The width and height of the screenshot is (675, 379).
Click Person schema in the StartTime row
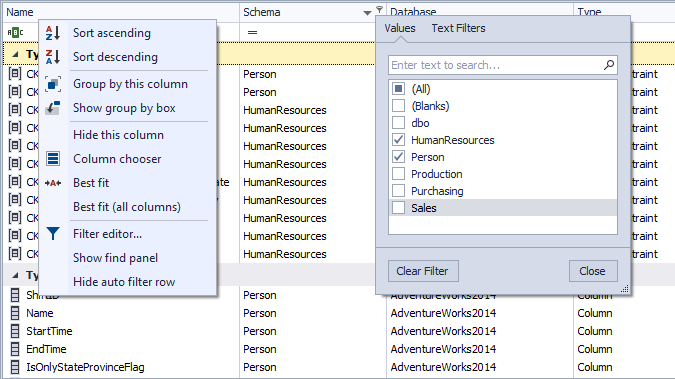(260, 331)
